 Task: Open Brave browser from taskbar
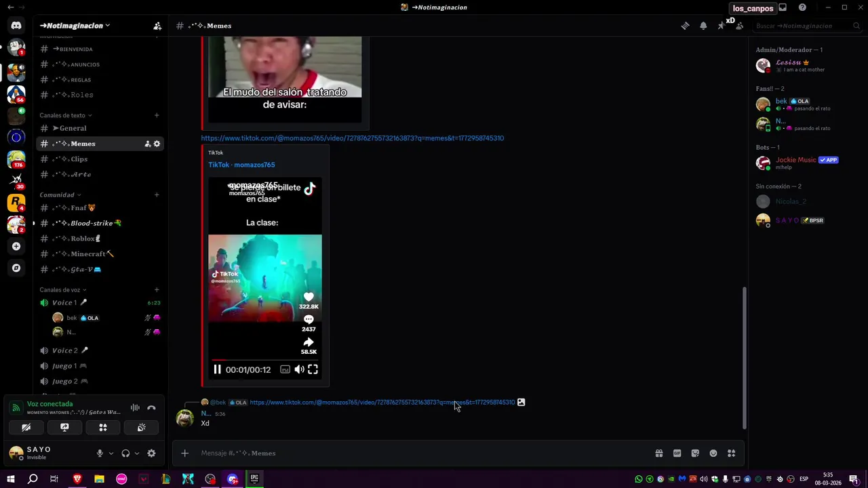click(x=77, y=479)
